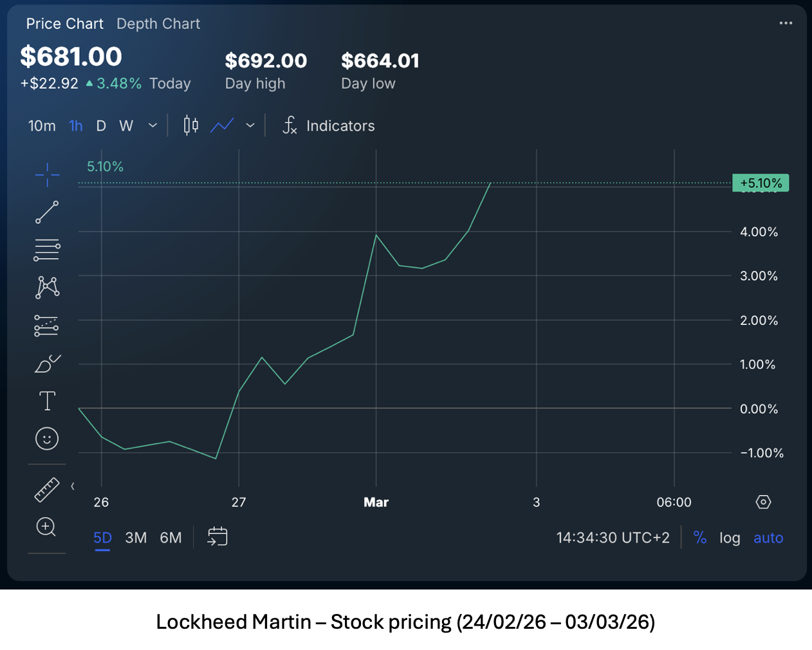Click the +$22.92 change amount

pos(50,84)
